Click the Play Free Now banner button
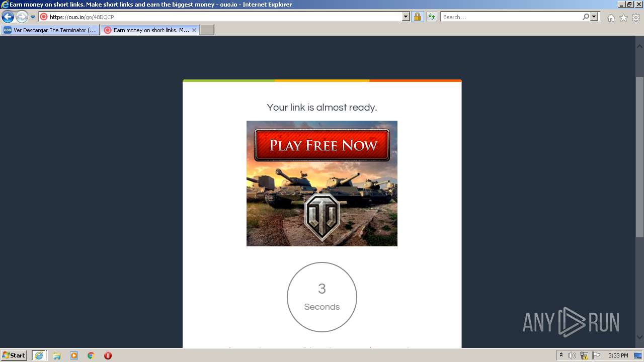Screen dimensions: 644x362 [322, 145]
